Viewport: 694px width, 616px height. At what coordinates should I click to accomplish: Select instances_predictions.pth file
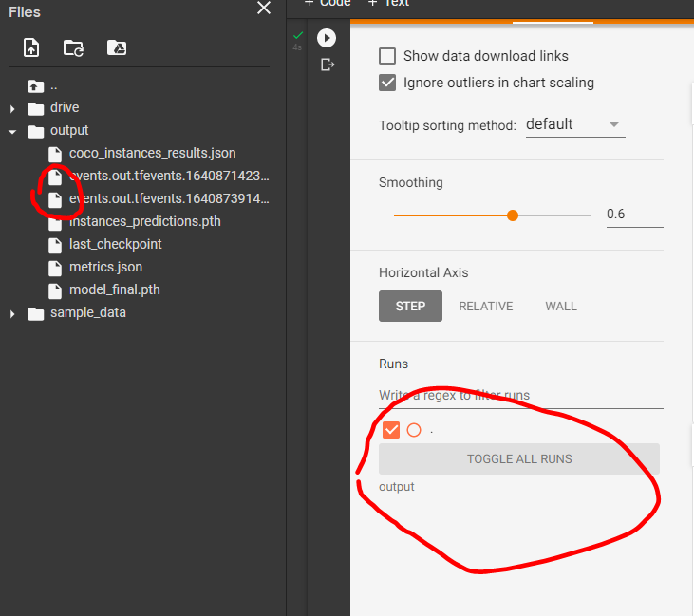point(144,221)
